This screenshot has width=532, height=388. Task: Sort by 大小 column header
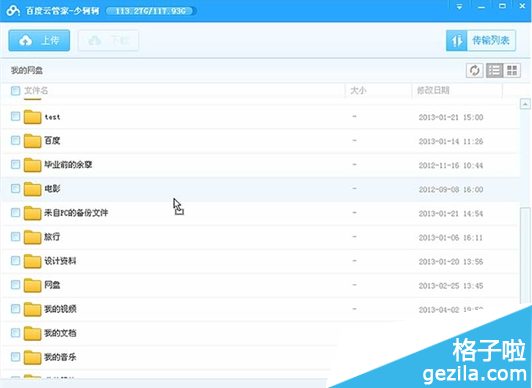358,91
